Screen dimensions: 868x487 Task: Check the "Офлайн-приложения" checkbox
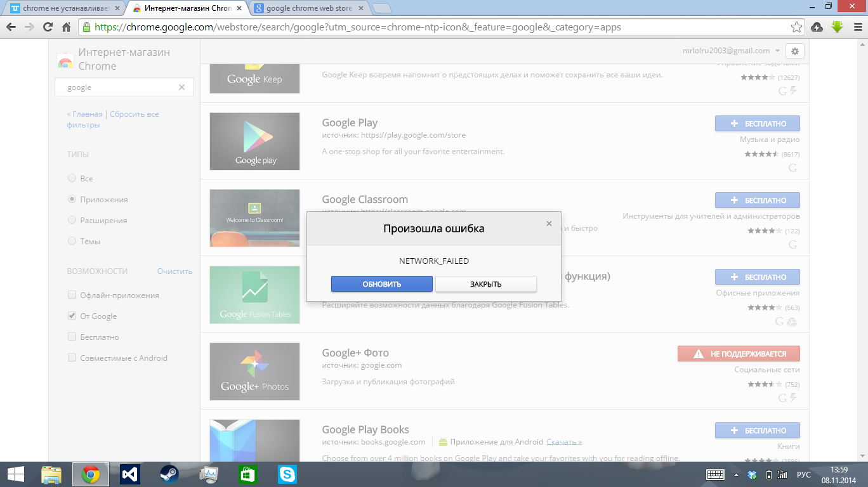[72, 295]
